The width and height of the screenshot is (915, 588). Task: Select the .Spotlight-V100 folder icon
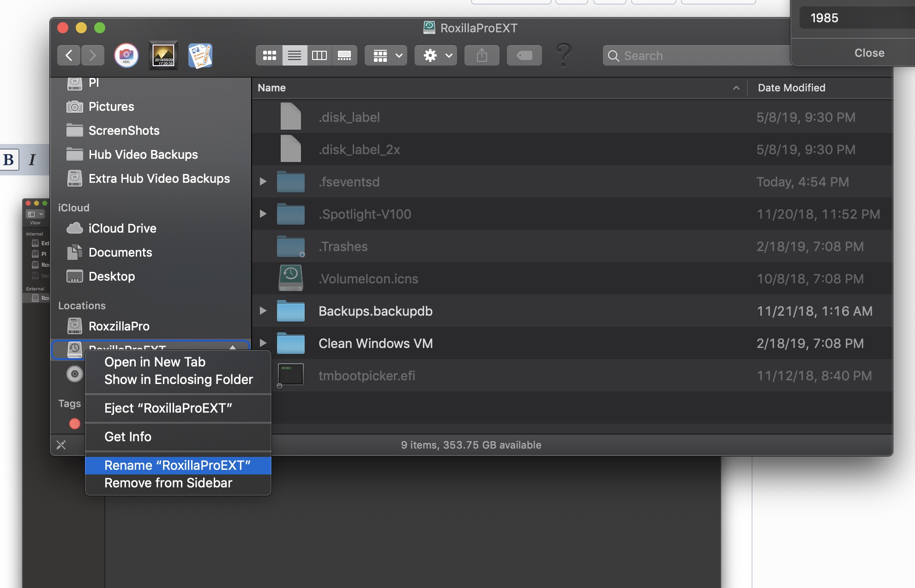[291, 214]
